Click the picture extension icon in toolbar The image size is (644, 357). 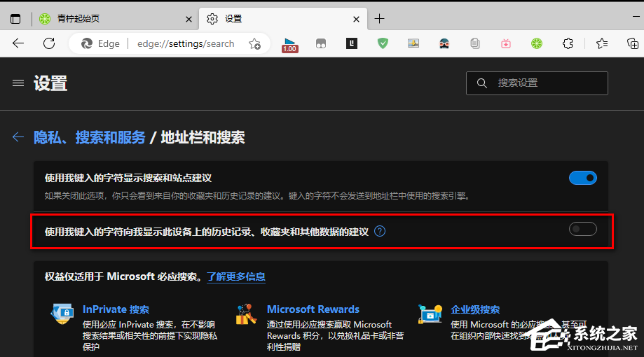(x=413, y=43)
